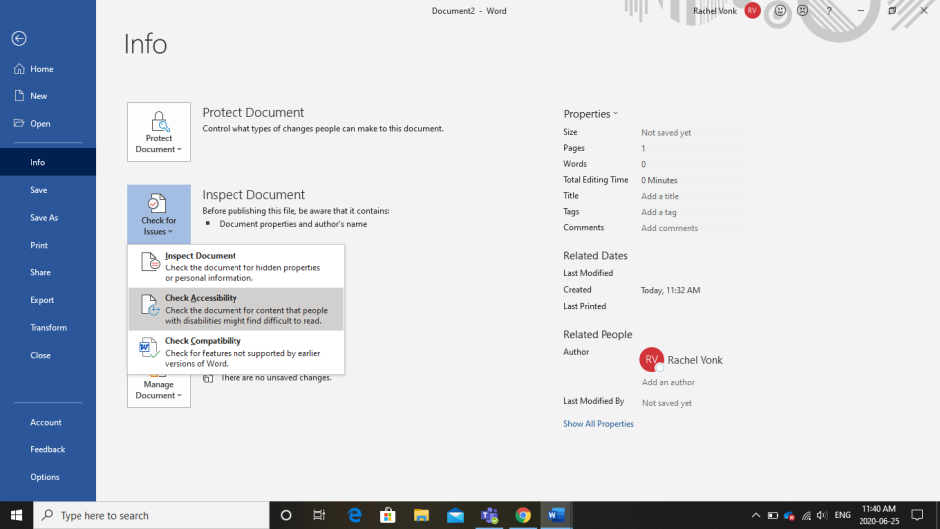Viewport: 940px width, 529px height.
Task: Select Save As in the sidebar
Action: pos(44,217)
